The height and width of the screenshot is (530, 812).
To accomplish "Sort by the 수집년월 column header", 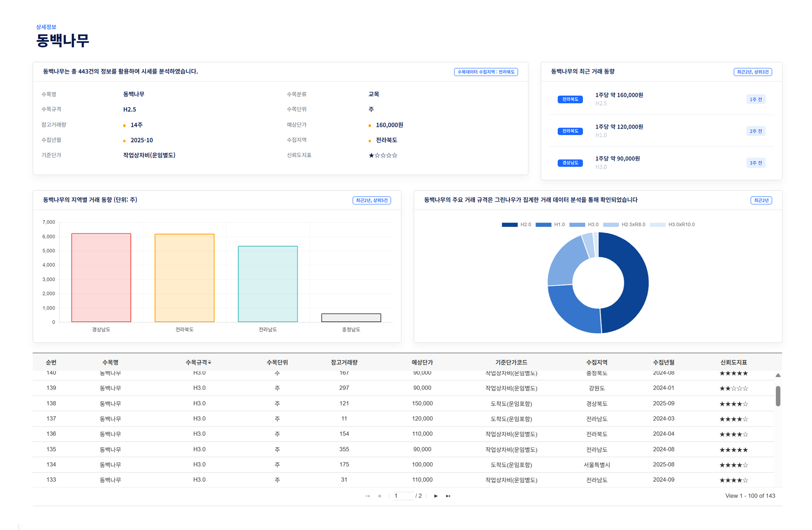I will (x=663, y=363).
